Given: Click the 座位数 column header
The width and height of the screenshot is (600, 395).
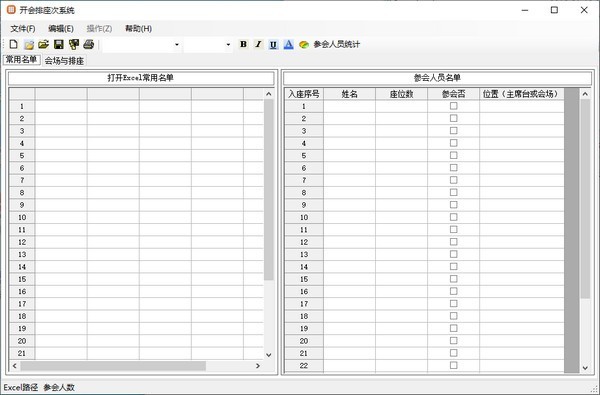Looking at the screenshot, I should click(401, 94).
